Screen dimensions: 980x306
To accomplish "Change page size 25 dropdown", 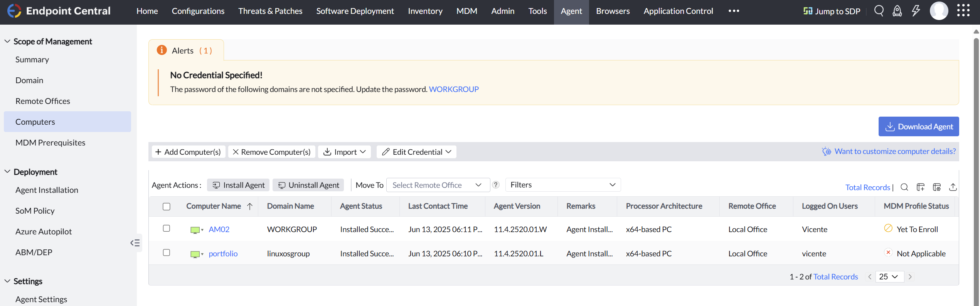I will click(x=889, y=277).
